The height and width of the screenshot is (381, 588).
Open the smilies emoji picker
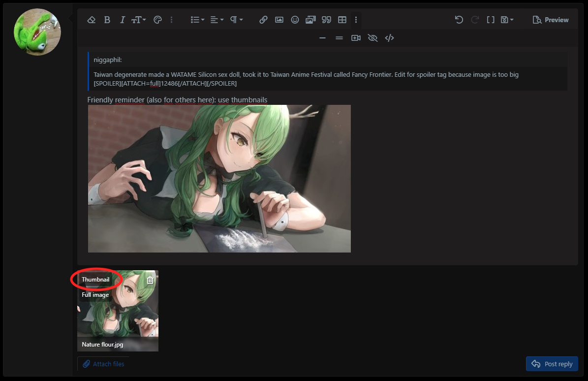(295, 20)
